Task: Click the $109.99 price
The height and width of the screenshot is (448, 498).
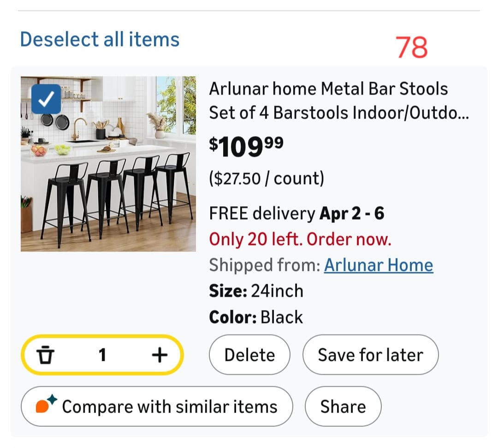Action: (246, 147)
